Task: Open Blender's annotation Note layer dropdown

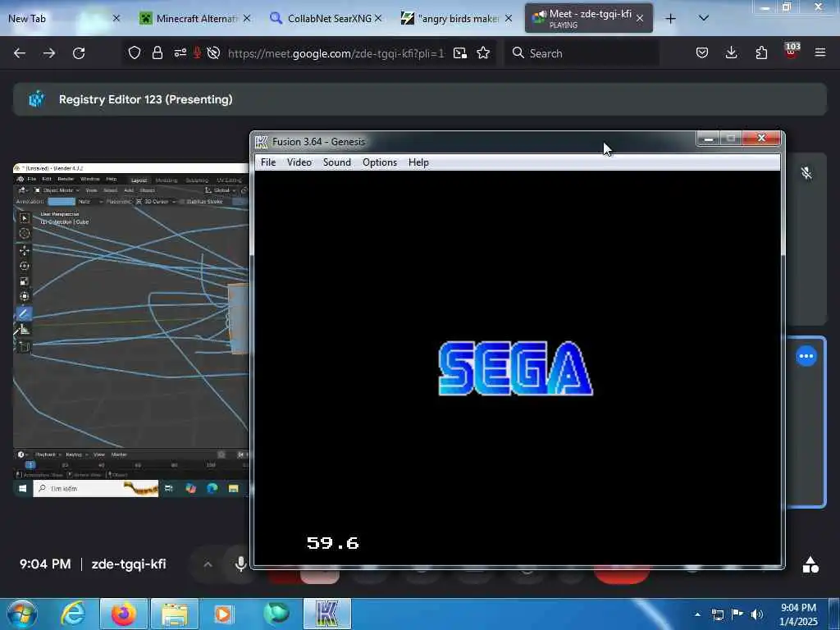Action: 90,202
